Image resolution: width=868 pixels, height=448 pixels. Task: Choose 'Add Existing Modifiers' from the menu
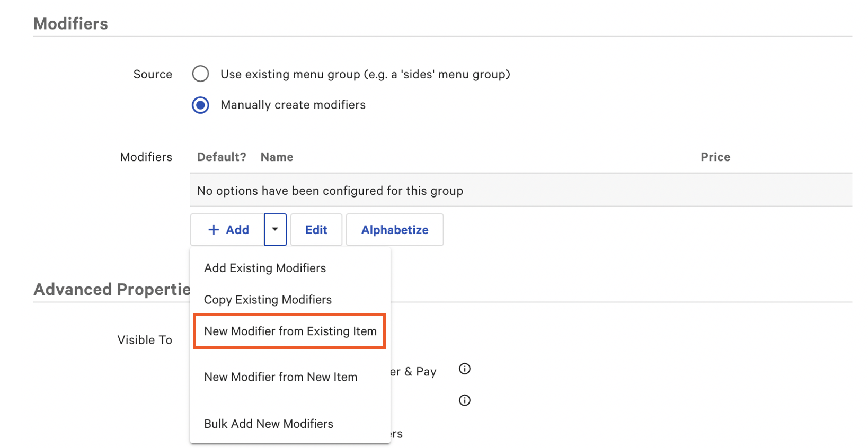[x=265, y=268]
